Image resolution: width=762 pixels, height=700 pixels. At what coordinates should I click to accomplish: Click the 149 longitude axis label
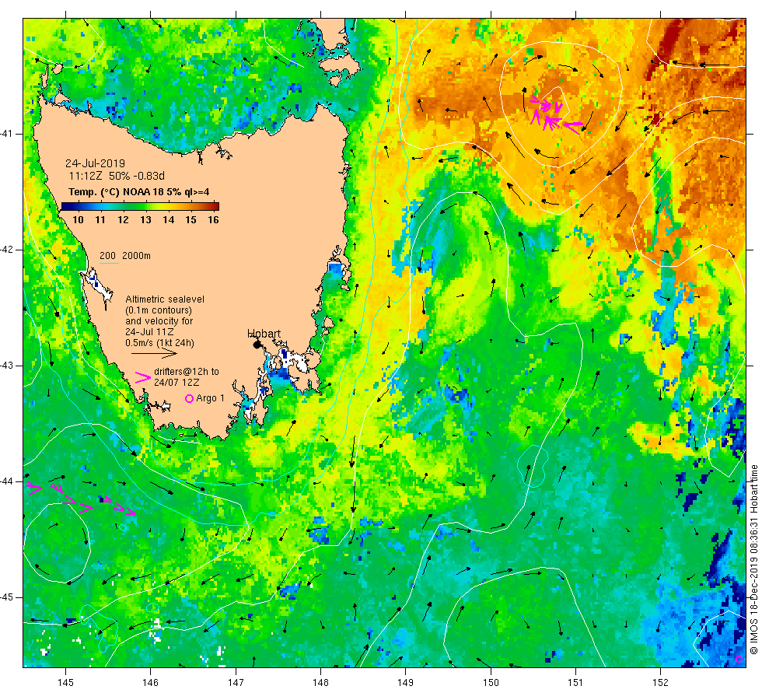pos(406,683)
